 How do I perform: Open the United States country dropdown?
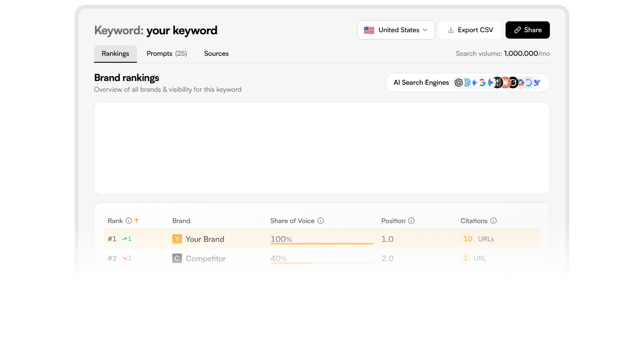point(396,30)
